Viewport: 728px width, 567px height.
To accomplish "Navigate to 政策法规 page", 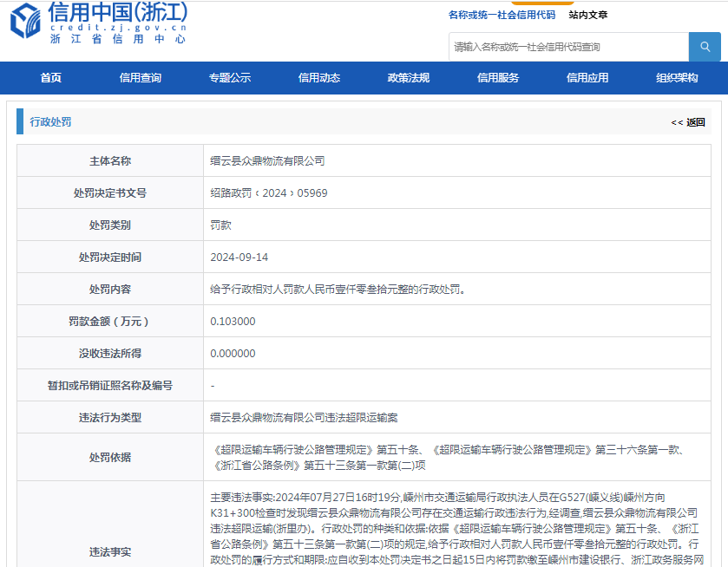I will (x=409, y=78).
